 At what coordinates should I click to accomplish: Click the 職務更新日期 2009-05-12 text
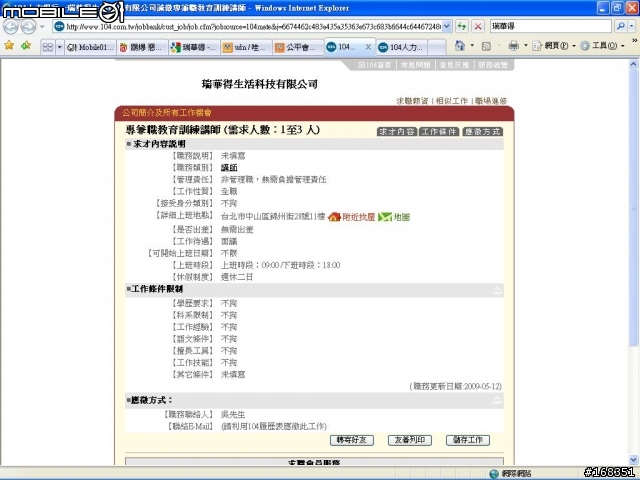tap(456, 387)
